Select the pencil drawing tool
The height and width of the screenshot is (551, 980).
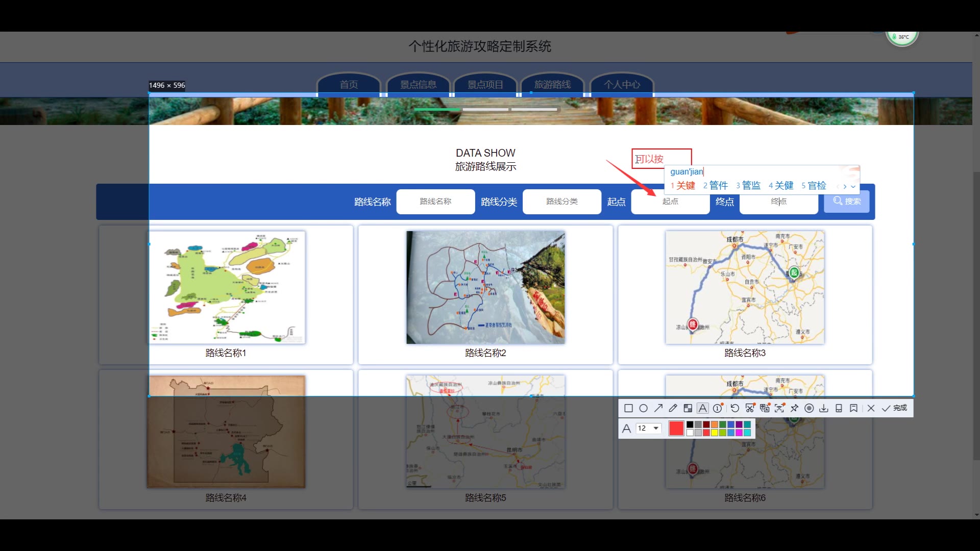[x=673, y=408]
